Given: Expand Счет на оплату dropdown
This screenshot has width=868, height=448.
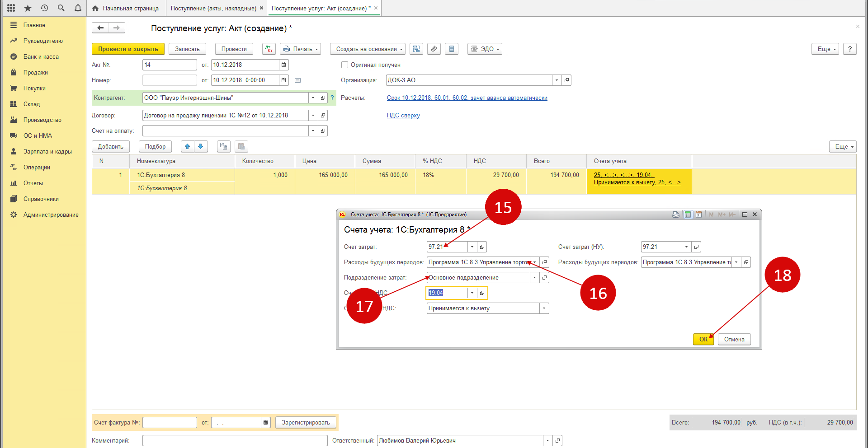Looking at the screenshot, I should (313, 131).
